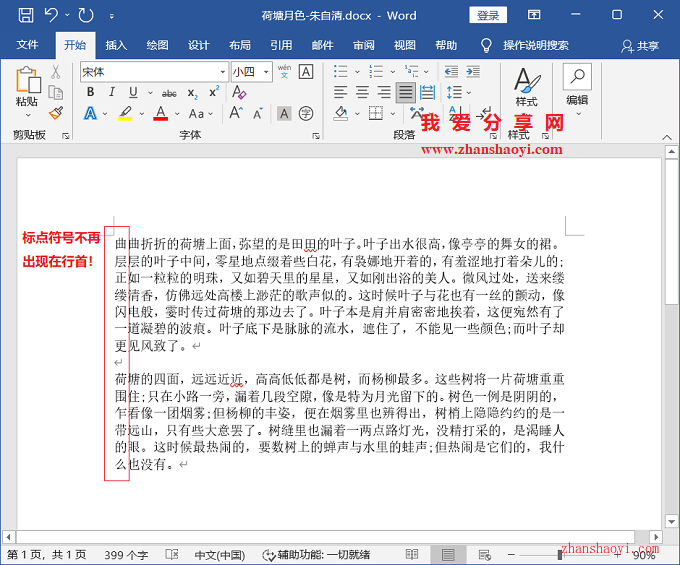The image size is (680, 565).
Task: Click the zoom slider handle
Action: (x=560, y=555)
